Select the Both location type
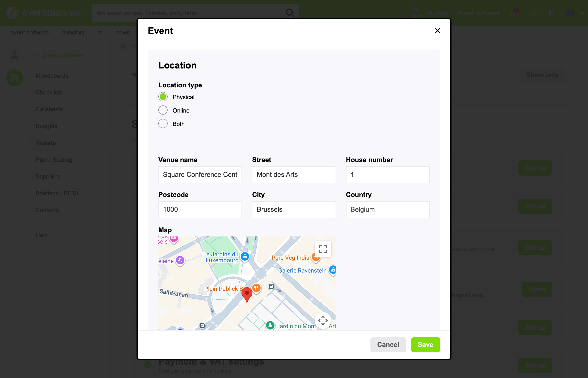Screen dimensions: 588x378 point(163,124)
